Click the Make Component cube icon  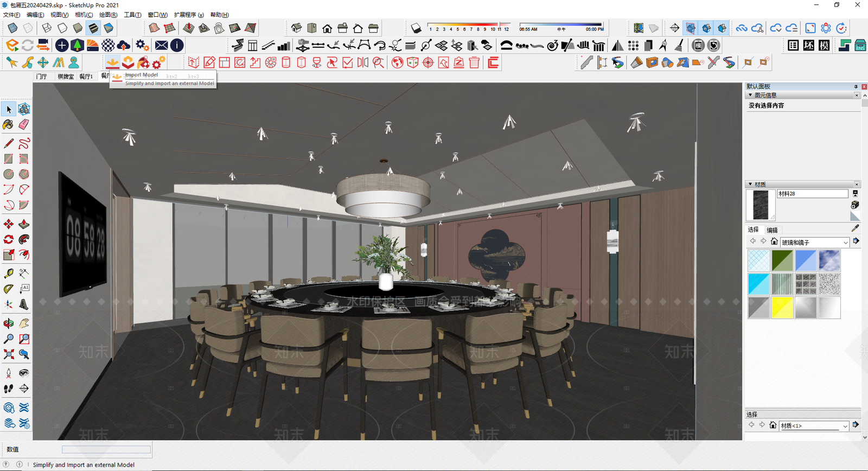pyautogui.click(x=24, y=110)
